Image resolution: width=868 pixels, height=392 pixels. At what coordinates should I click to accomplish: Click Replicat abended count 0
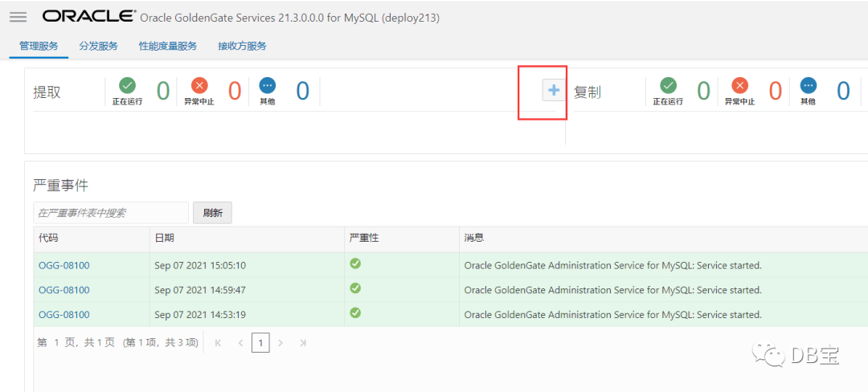[775, 91]
